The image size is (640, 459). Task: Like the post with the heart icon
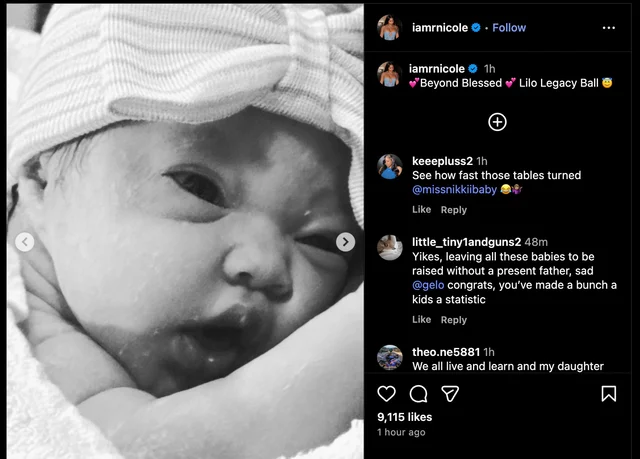click(387, 394)
